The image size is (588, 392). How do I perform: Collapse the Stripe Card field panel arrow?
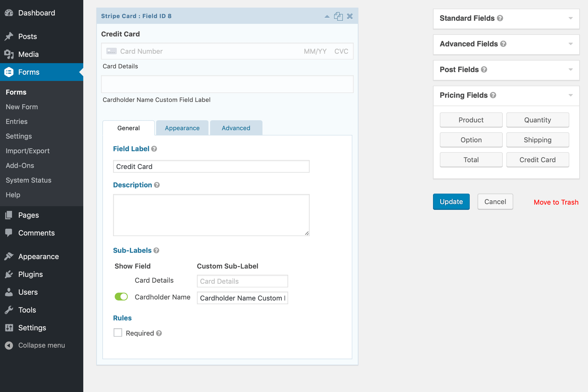pos(327,16)
